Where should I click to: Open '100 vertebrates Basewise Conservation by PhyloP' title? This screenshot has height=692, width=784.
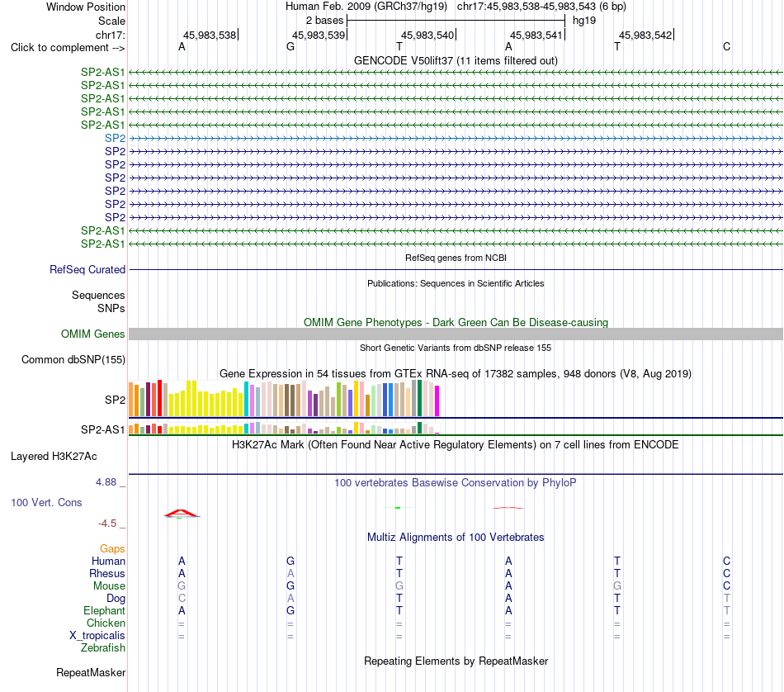click(456, 483)
